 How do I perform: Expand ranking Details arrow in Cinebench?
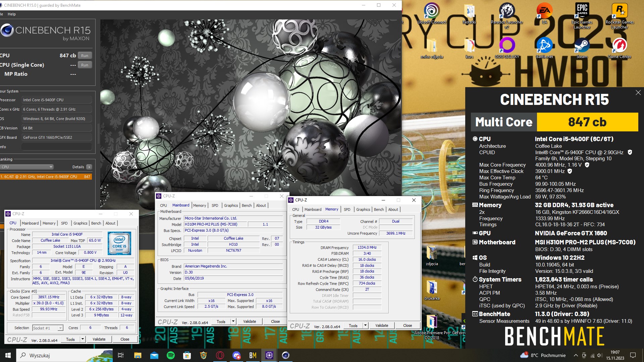(x=89, y=167)
